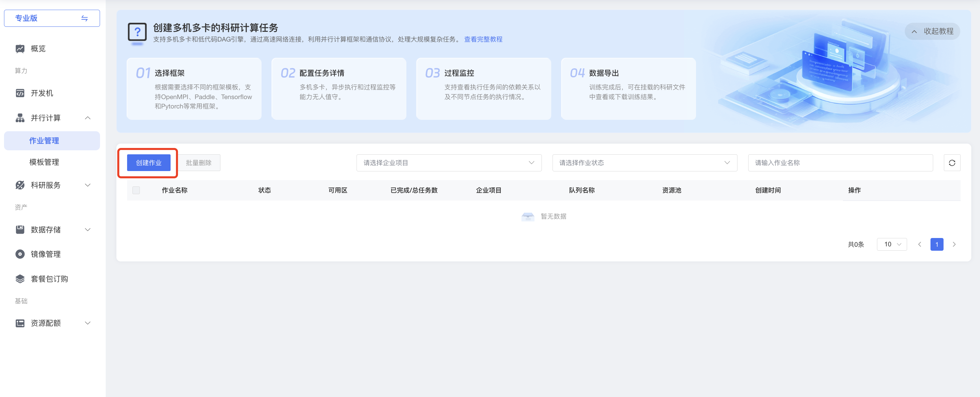This screenshot has height=397, width=980.
Task: Click the 操作 column header
Action: pyautogui.click(x=855, y=190)
